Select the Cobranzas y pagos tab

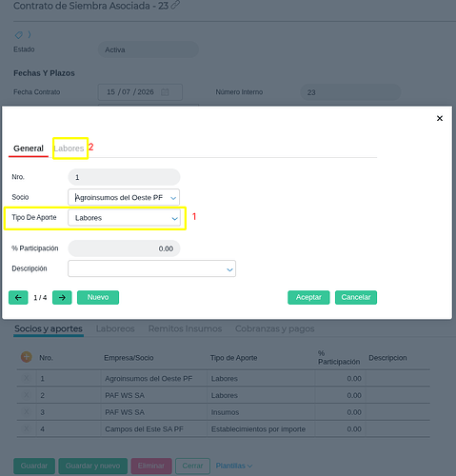(x=275, y=328)
